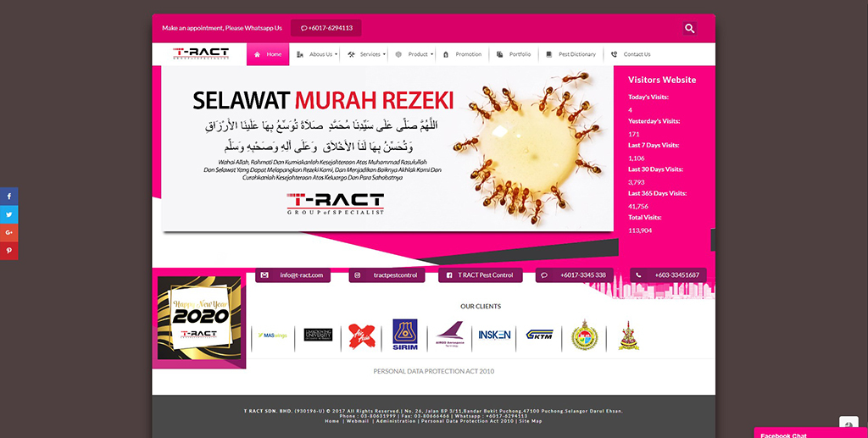Viewport: 868px width, 438px height.
Task: Share page via Twitter side icon
Action: click(8, 214)
